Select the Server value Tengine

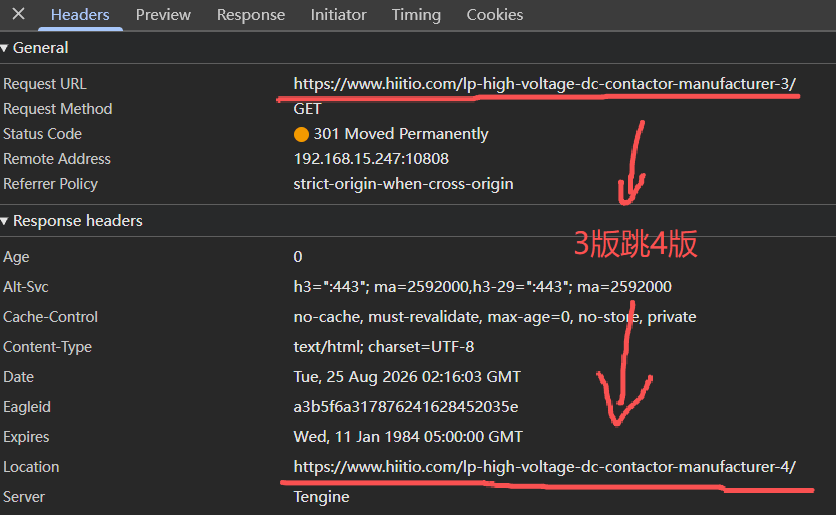tap(321, 497)
